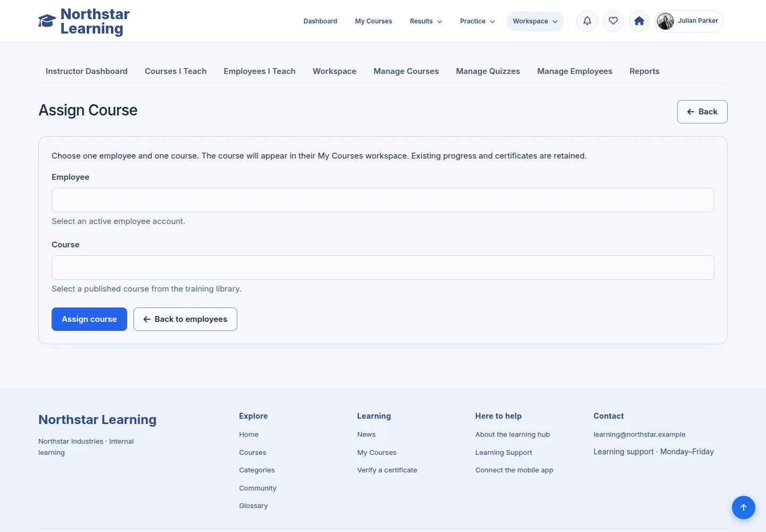Open About the learning hub link
The height and width of the screenshot is (532, 766).
pyautogui.click(x=512, y=435)
